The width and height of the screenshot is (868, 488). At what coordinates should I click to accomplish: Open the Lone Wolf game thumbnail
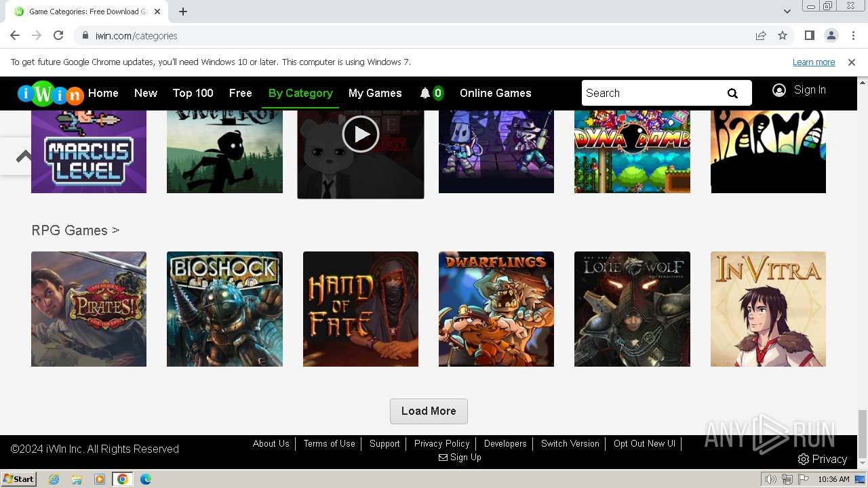click(x=632, y=309)
